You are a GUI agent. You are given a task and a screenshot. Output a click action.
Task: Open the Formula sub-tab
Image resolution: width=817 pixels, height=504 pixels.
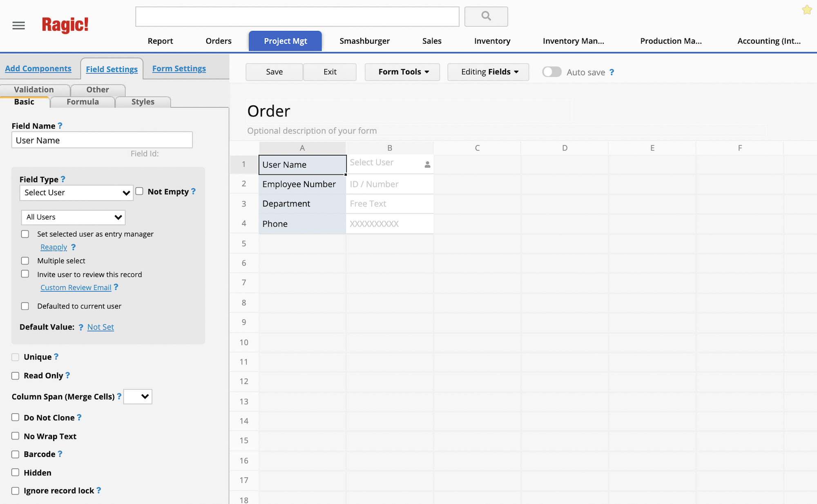point(83,102)
